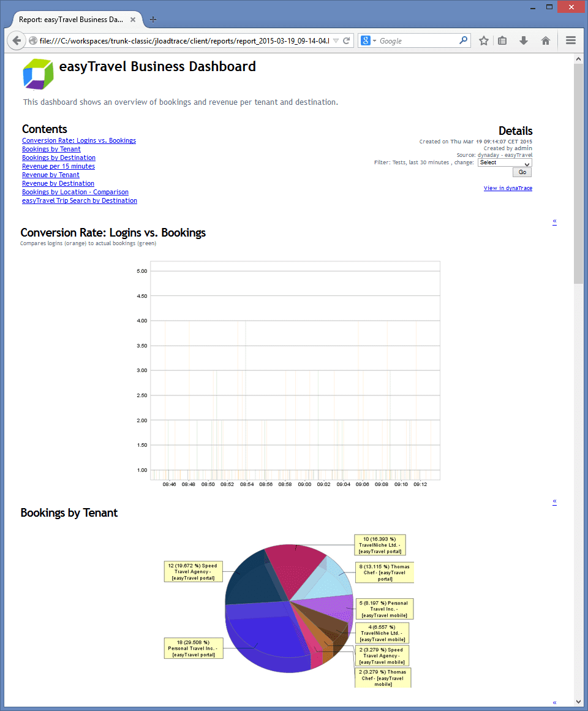Click the View in dynaTrace link
588x711 pixels.
(x=508, y=188)
